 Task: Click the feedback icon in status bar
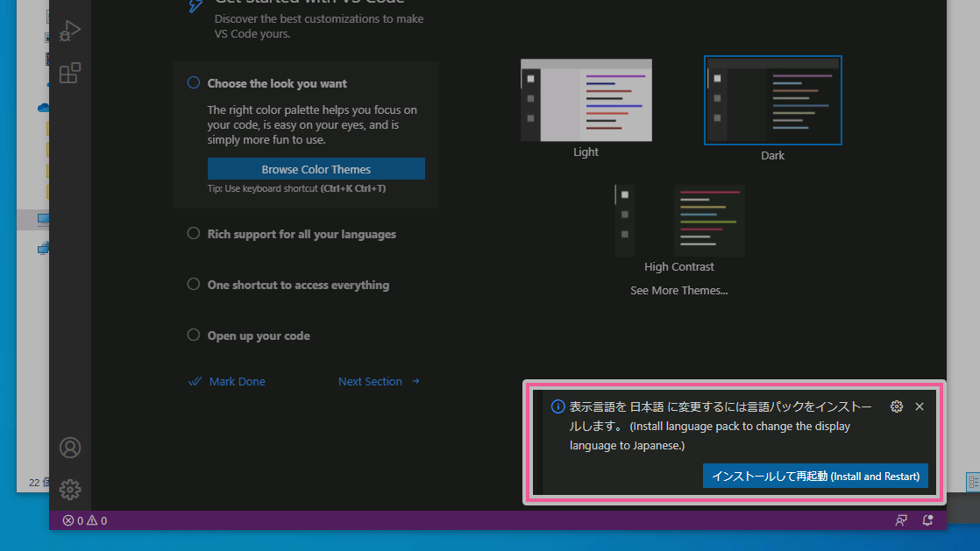tap(900, 520)
